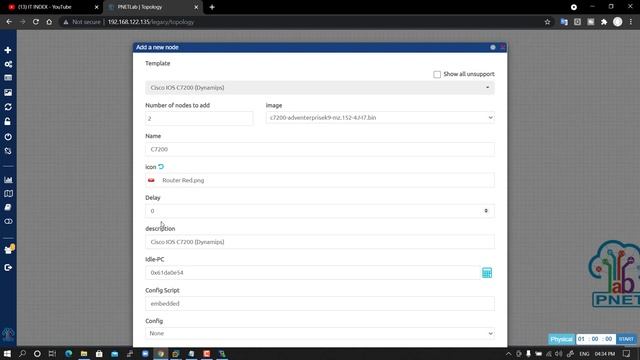
Task: Click the Idle-PC calculator icon
Action: (x=487, y=273)
